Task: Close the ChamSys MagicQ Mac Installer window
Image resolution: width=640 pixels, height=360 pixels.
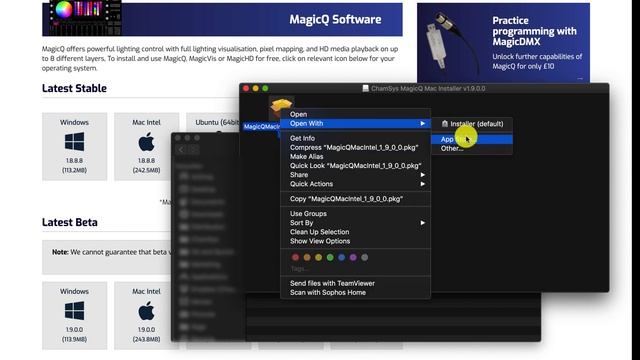Action: pyautogui.click(x=246, y=88)
